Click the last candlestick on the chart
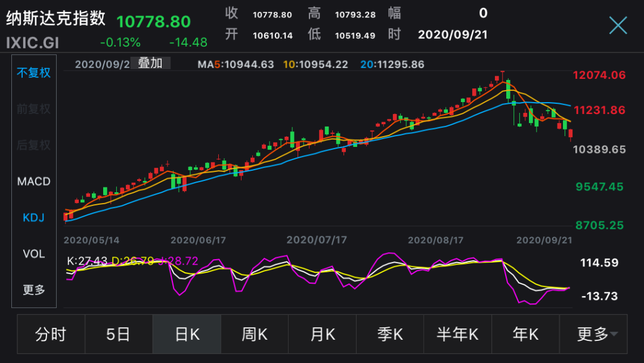The image size is (644, 363). click(x=571, y=134)
